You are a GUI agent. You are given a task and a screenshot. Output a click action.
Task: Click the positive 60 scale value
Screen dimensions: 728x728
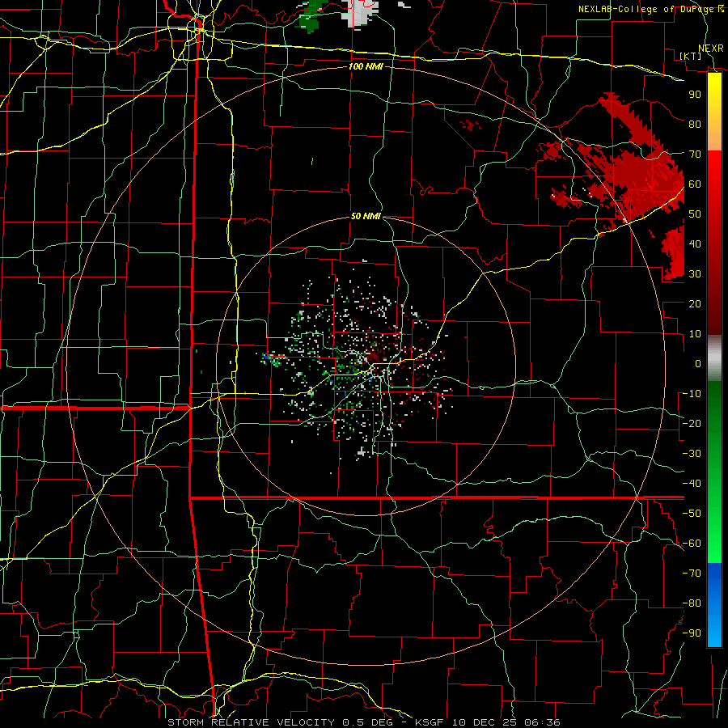695,184
